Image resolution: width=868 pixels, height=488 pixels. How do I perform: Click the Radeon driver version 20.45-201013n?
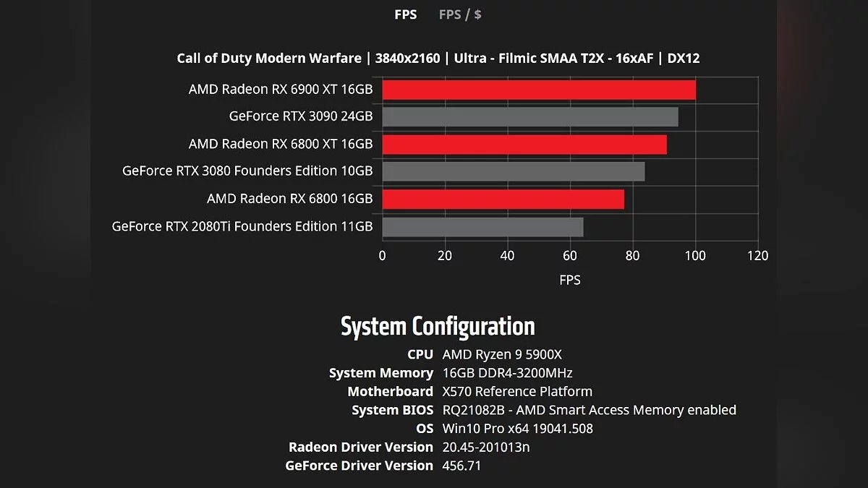[486, 447]
